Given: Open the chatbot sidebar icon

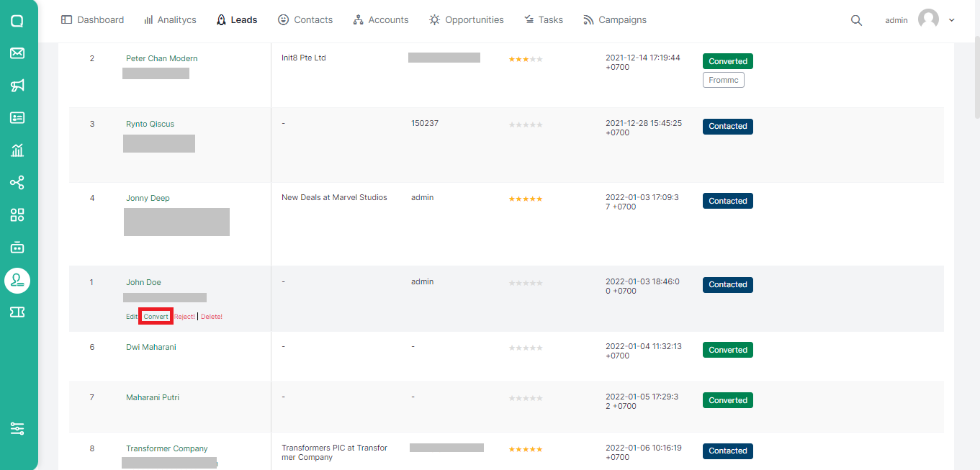Looking at the screenshot, I should (17, 247).
